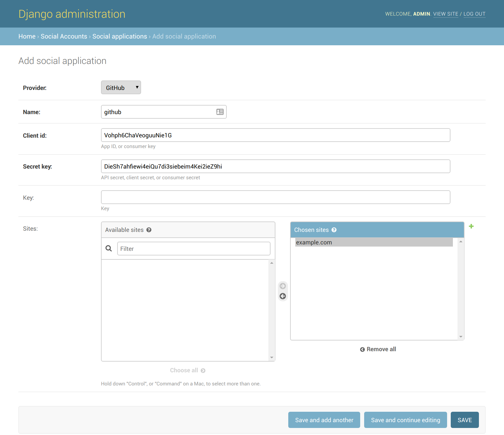The image size is (504, 435).
Task: Click into the Secret key field
Action: click(x=275, y=166)
